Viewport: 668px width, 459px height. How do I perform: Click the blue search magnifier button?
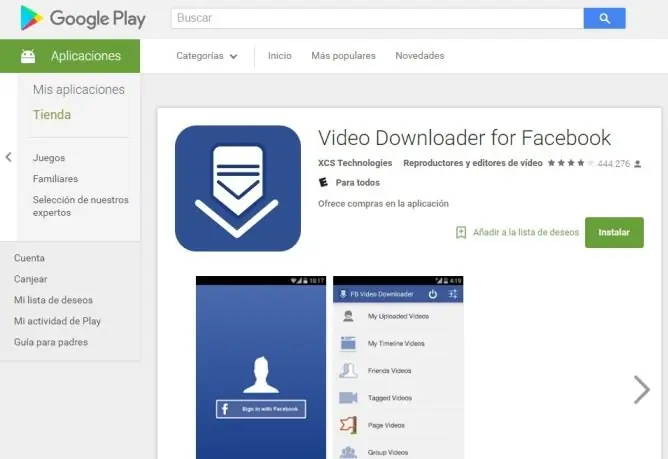pyautogui.click(x=604, y=18)
